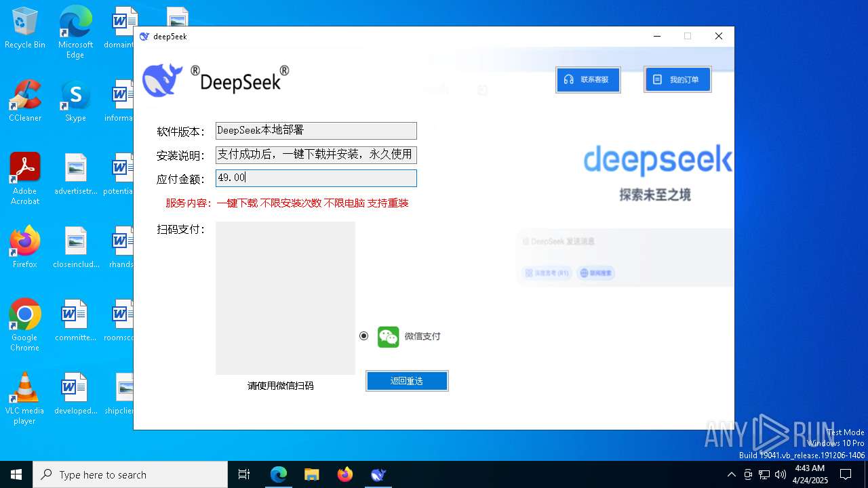Viewport: 868px width, 488px height.
Task: Select Microsoft Edge desktop shortcut
Action: pyautogui.click(x=75, y=33)
